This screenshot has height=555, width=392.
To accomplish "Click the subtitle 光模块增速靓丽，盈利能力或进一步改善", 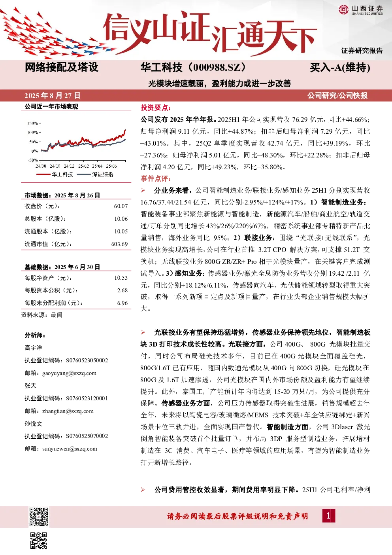I will pyautogui.click(x=220, y=83).
